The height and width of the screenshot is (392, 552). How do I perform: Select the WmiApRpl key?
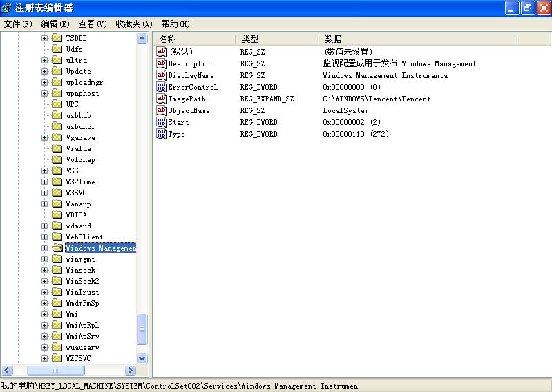click(x=82, y=325)
